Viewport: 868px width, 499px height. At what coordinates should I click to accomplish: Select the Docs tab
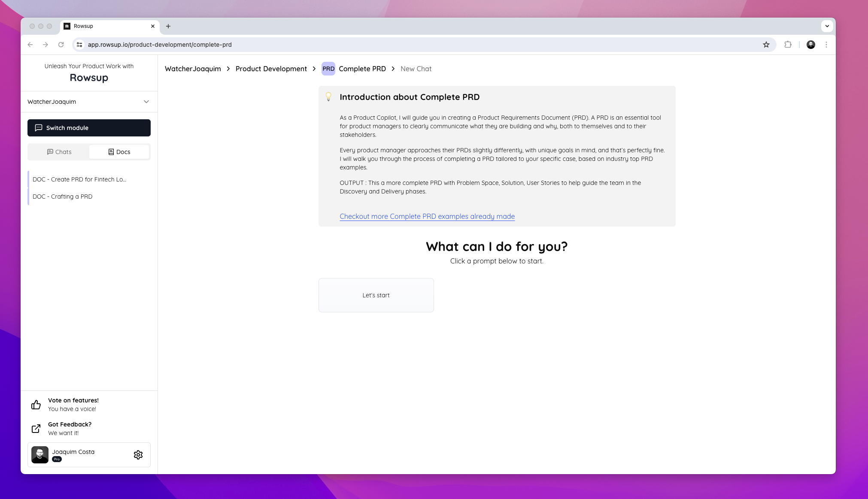[119, 152]
